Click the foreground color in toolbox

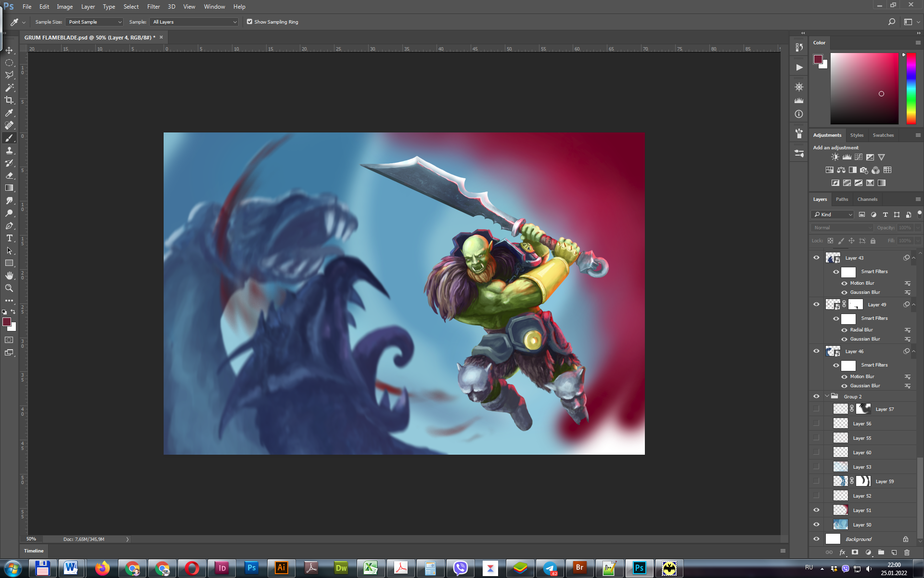point(7,322)
